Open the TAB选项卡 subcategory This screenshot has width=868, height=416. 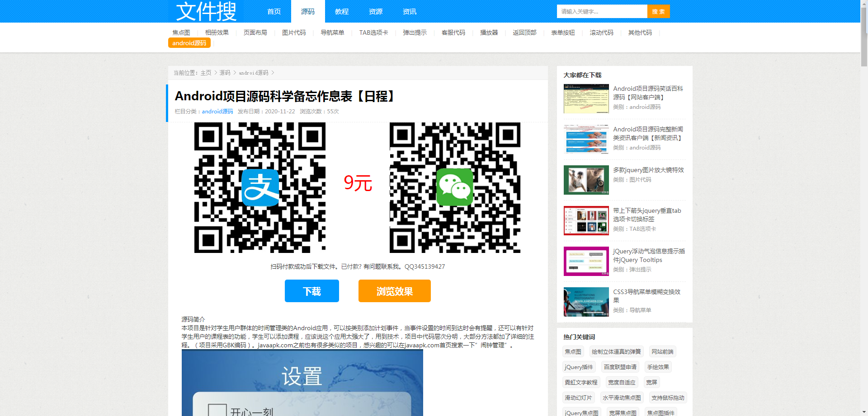point(374,33)
